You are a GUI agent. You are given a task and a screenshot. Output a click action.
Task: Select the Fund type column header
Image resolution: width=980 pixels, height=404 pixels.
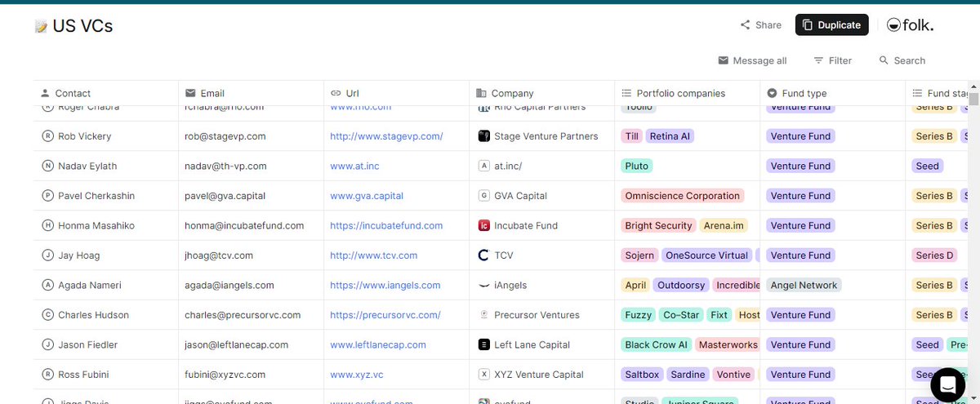(832, 93)
